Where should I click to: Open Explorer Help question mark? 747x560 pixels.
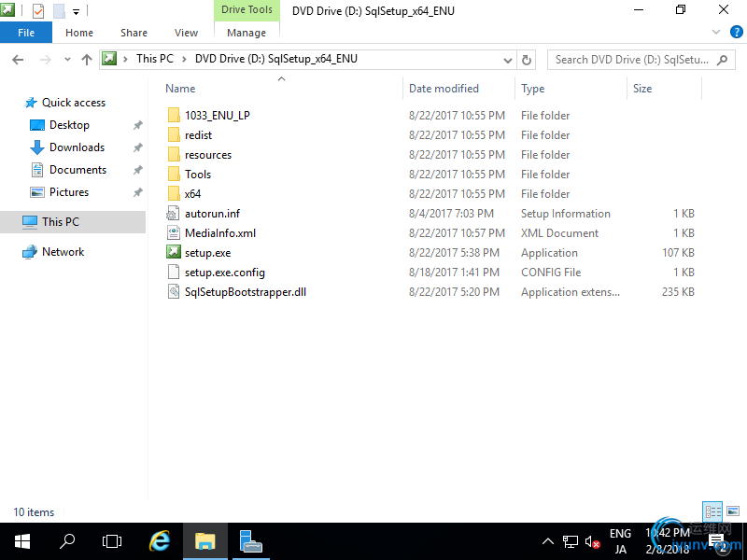click(736, 33)
